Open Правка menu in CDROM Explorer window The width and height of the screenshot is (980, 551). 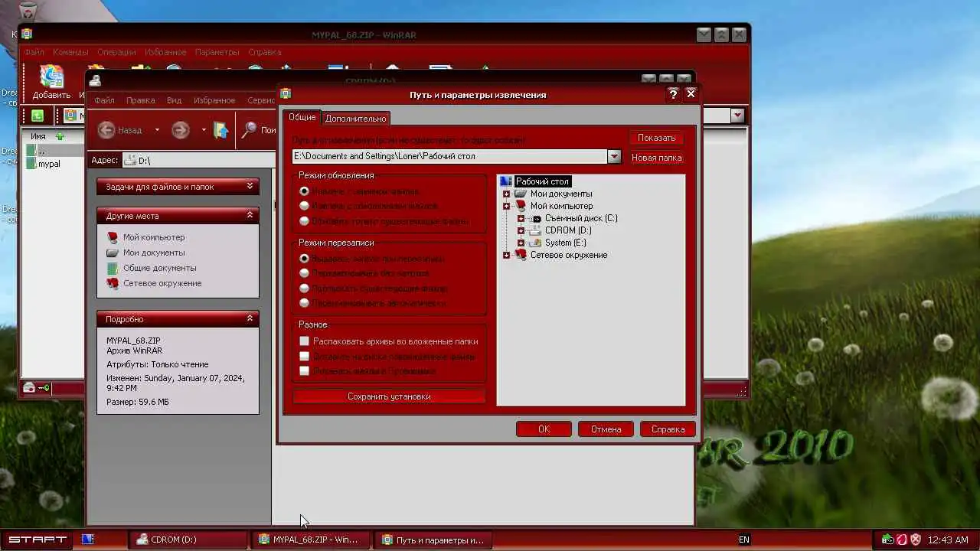coord(140,100)
